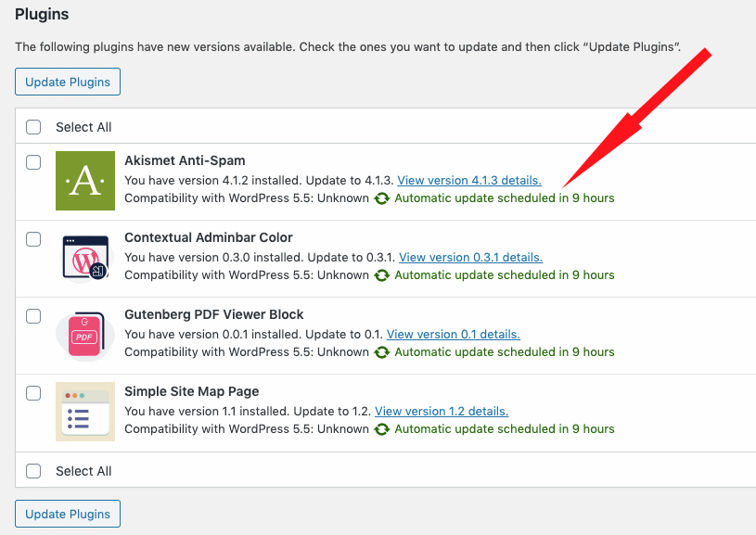Click the Akismet Anti-Spam plugin icon
The width and height of the screenshot is (756, 535).
(x=85, y=181)
